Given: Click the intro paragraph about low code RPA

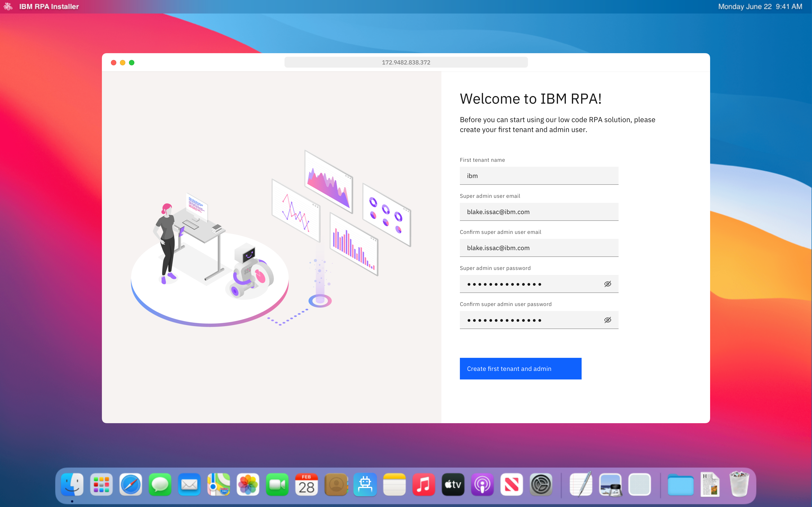Looking at the screenshot, I should (x=557, y=124).
